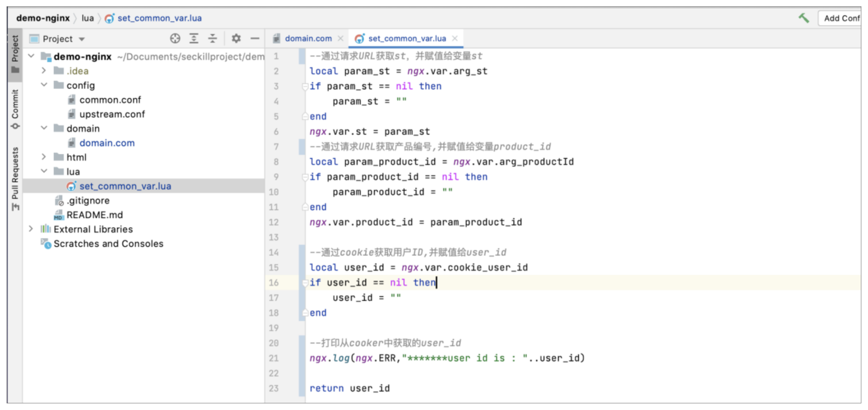Switch to the domain.com editor tab
The height and width of the screenshot is (410, 868).
point(308,39)
